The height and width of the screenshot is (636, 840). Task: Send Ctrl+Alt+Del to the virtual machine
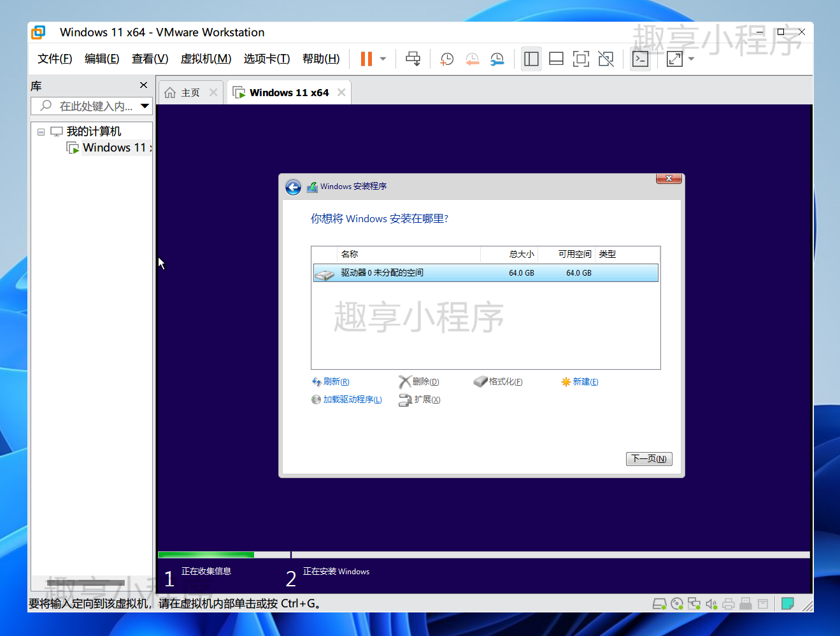coord(413,59)
